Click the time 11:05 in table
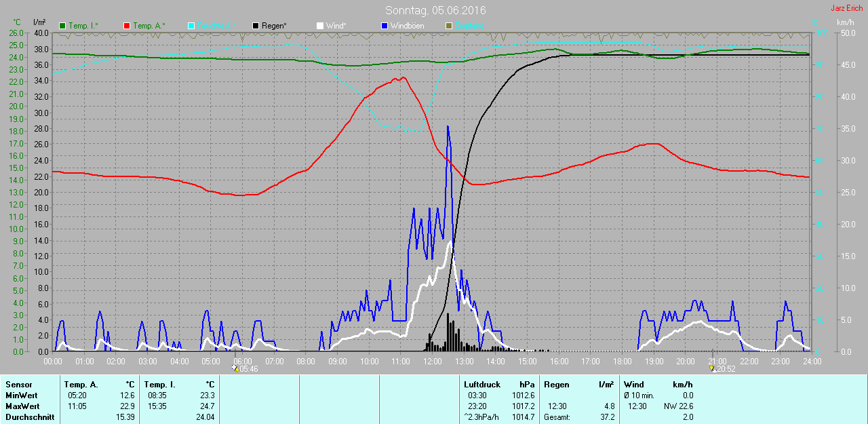The width and height of the screenshot is (868, 424). pyautogui.click(x=77, y=406)
